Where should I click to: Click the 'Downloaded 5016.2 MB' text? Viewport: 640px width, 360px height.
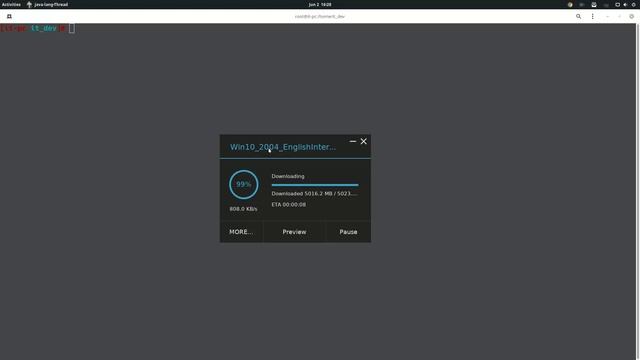pos(314,193)
